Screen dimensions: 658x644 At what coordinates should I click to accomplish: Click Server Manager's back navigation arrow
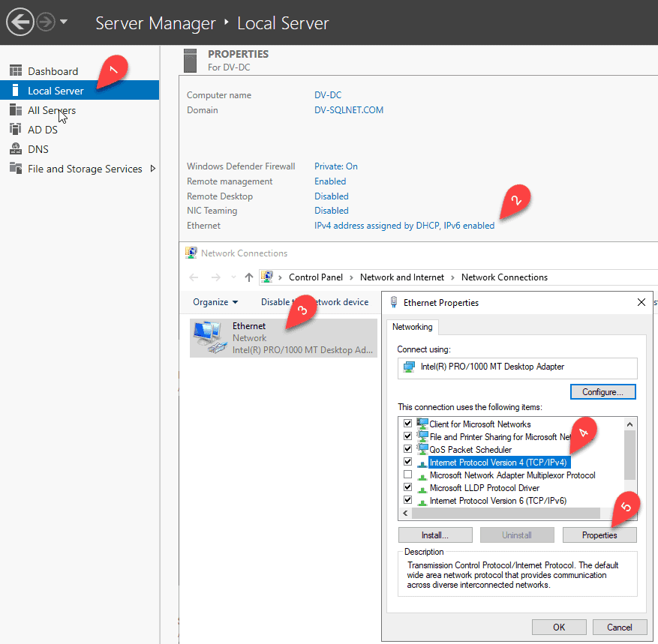20,21
